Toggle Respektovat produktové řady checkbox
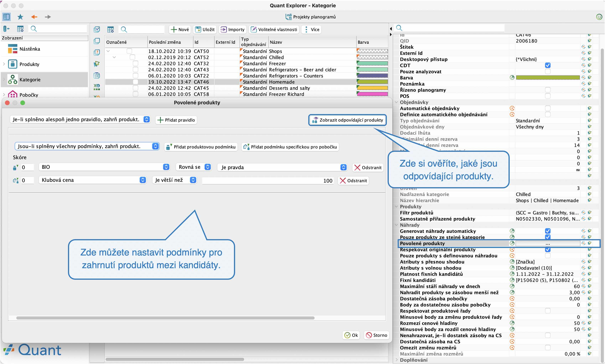 coord(548,311)
